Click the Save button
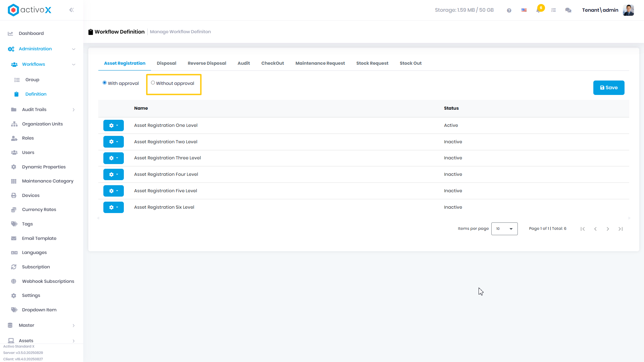 [x=609, y=88]
